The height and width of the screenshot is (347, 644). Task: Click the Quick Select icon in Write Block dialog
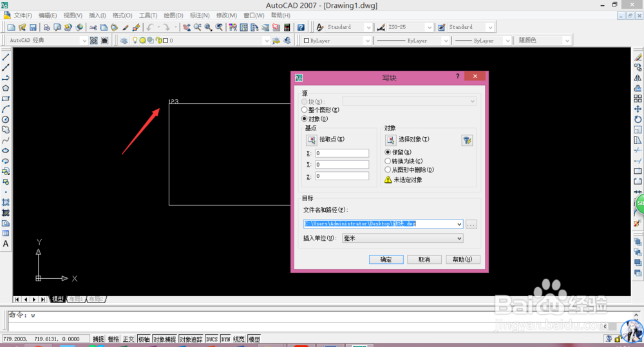pos(467,140)
